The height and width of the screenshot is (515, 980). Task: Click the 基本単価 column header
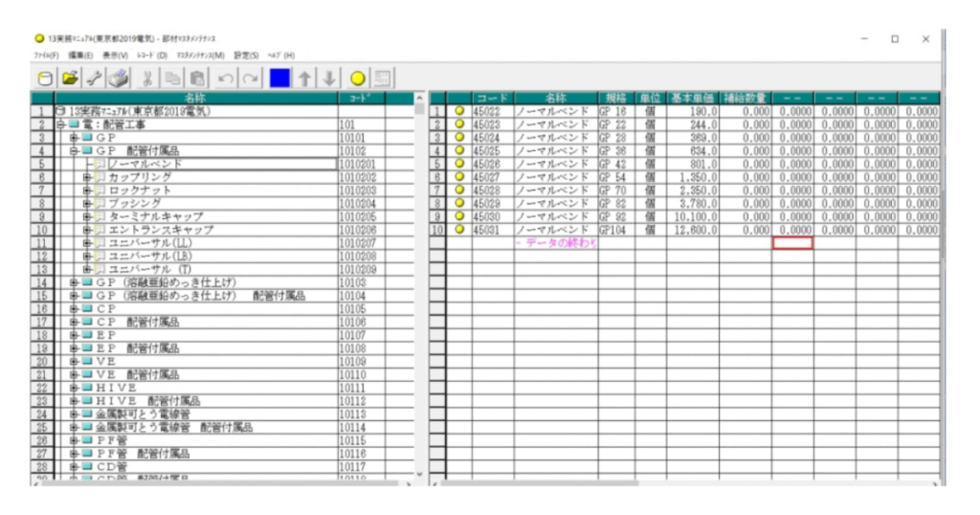(693, 98)
